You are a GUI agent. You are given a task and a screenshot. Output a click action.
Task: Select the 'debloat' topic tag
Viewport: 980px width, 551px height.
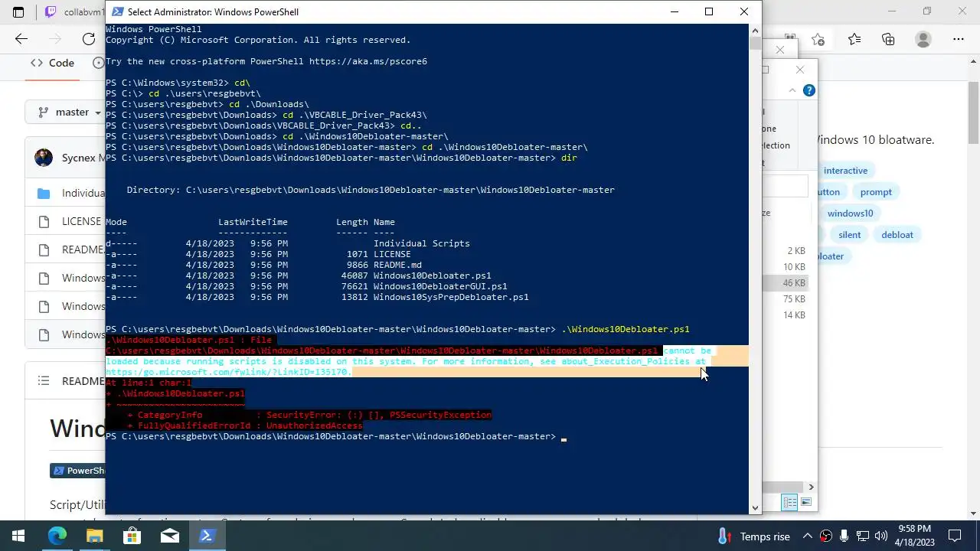tap(897, 235)
